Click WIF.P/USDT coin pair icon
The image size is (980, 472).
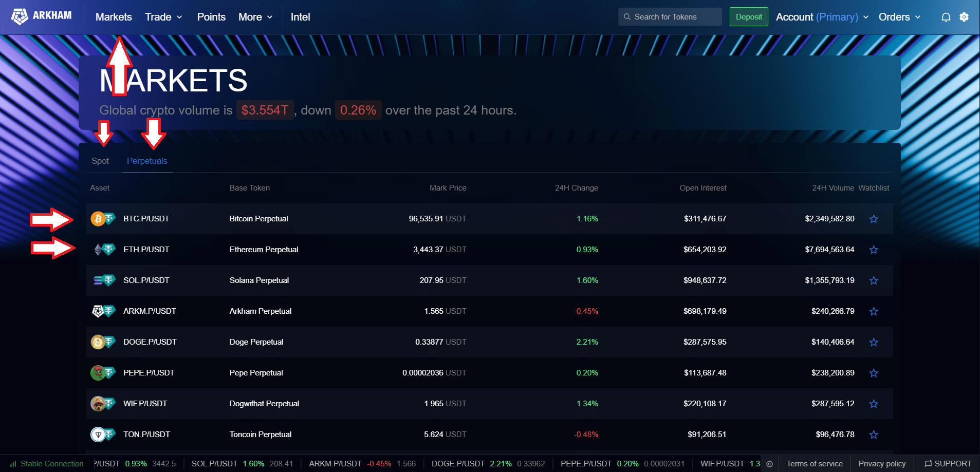[x=103, y=404]
